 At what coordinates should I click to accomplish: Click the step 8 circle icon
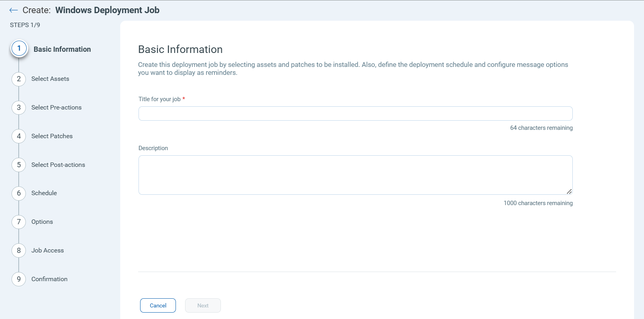[19, 251]
